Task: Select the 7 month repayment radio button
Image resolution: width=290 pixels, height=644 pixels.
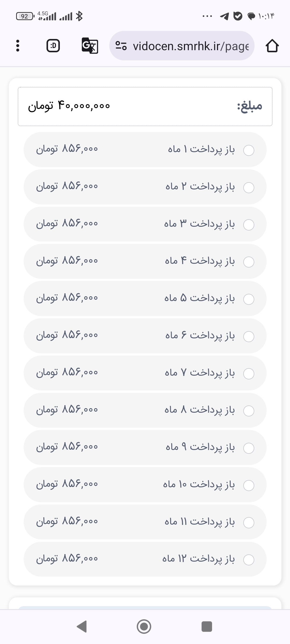Action: (249, 374)
